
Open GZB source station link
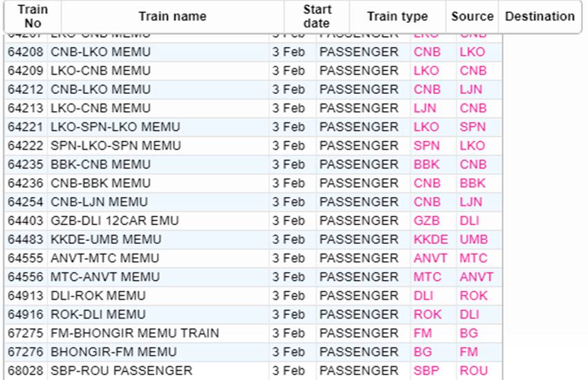(426, 220)
